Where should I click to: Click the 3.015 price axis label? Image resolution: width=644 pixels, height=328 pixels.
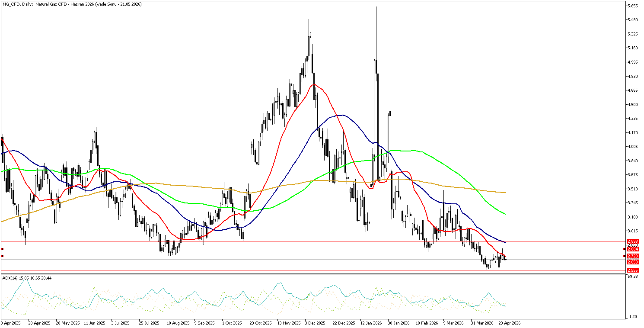pyautogui.click(x=633, y=231)
